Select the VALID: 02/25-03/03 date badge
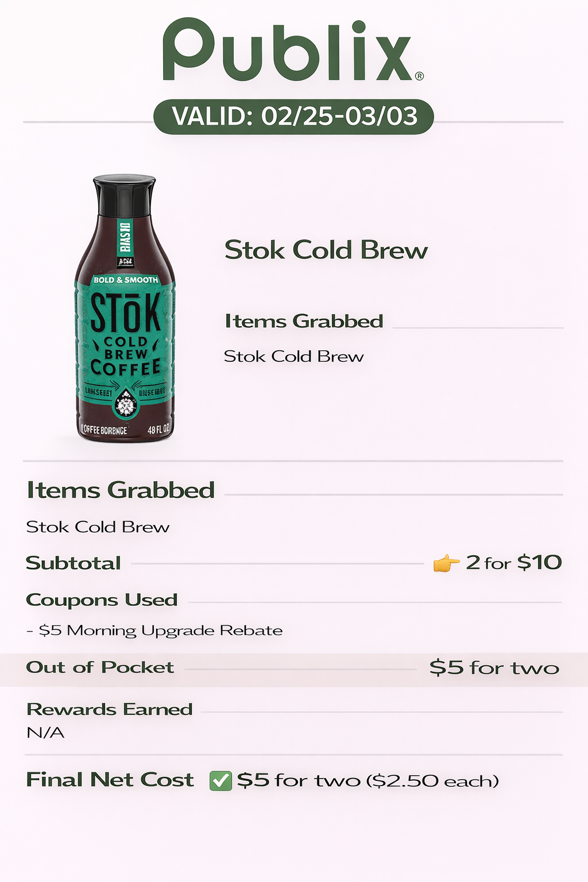588x882 pixels. click(x=293, y=117)
